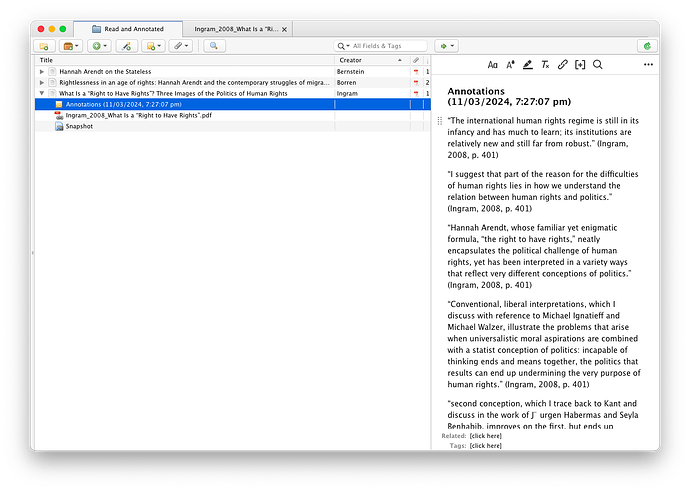690x490 pixels.
Task: Click the yellow note icon beside Annotations
Action: [x=59, y=104]
